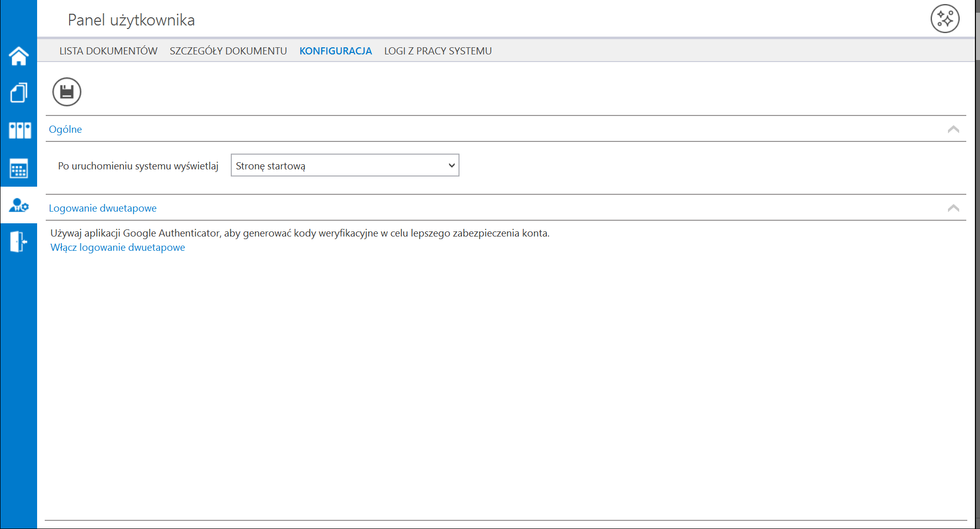
Task: Go to the home page icon
Action: click(19, 56)
